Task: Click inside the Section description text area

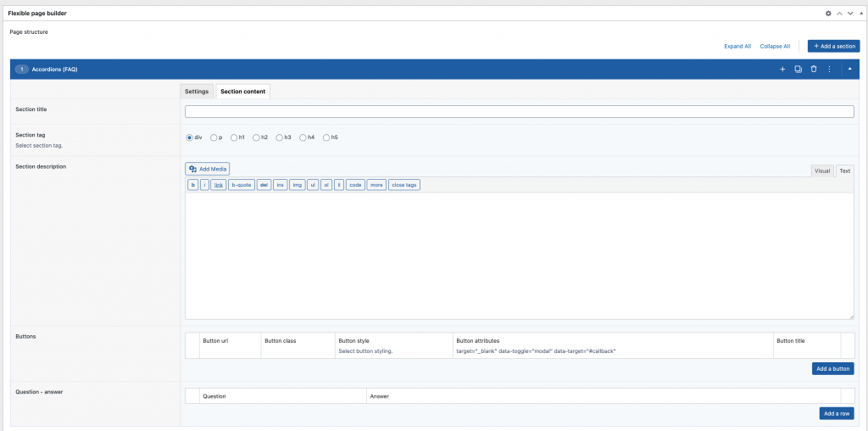Action: (520, 256)
